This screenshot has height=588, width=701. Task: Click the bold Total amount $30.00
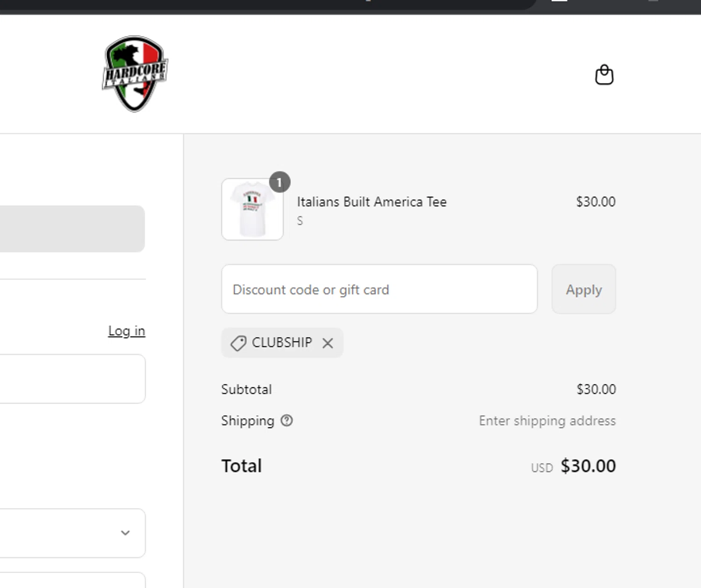click(x=588, y=466)
